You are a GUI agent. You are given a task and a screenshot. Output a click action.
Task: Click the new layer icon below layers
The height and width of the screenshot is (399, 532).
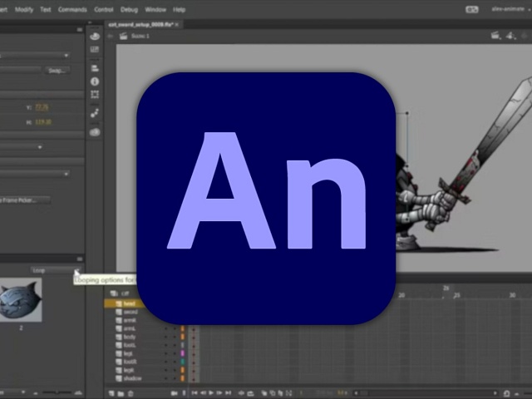click(x=113, y=392)
